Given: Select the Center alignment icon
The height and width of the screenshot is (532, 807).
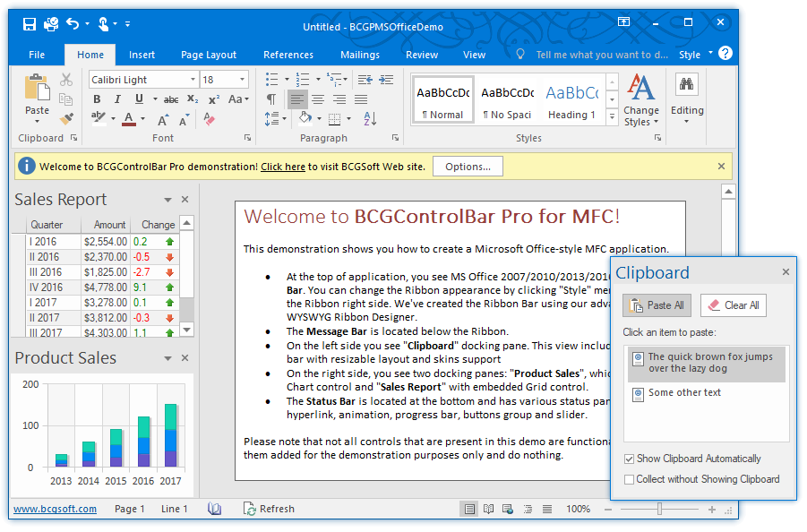Looking at the screenshot, I should click(x=318, y=99).
